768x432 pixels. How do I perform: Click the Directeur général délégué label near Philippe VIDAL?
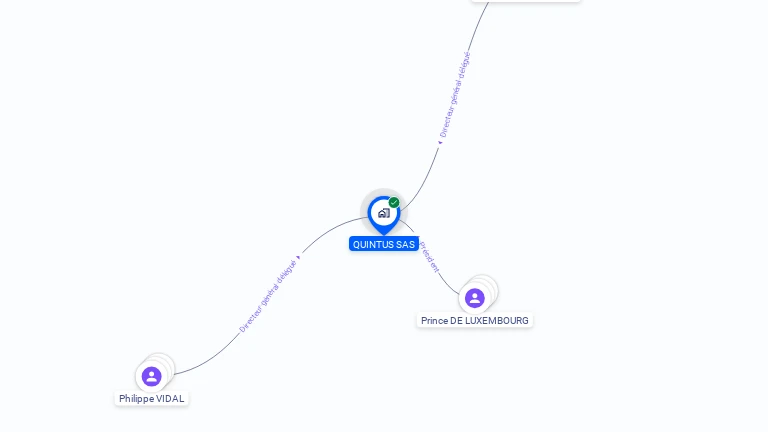coord(268,296)
